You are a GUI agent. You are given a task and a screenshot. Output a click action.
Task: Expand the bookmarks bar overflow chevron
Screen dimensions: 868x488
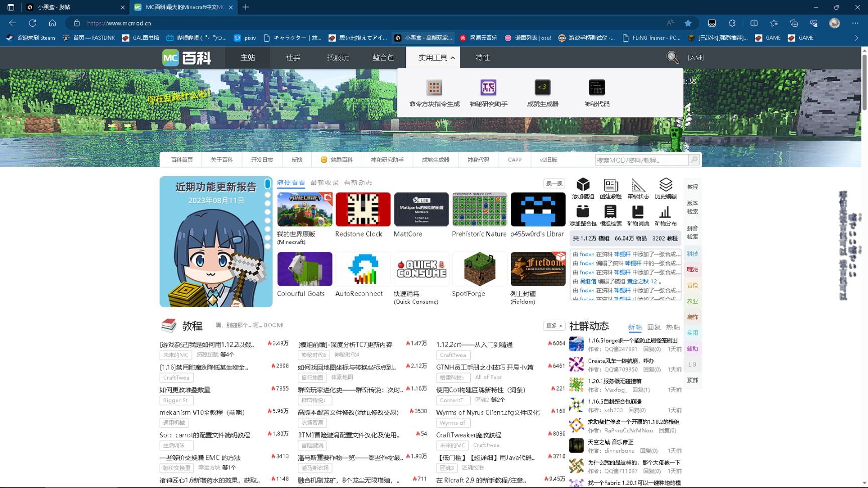point(856,38)
